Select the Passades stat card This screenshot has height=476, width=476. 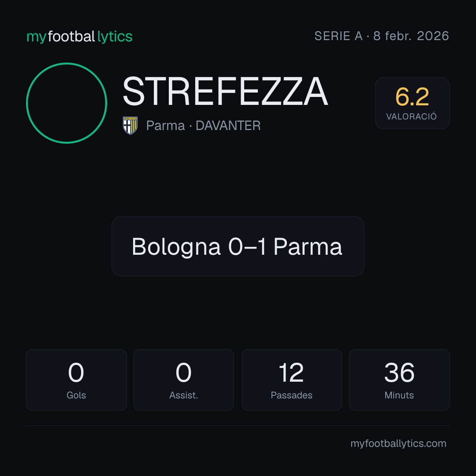tap(291, 380)
